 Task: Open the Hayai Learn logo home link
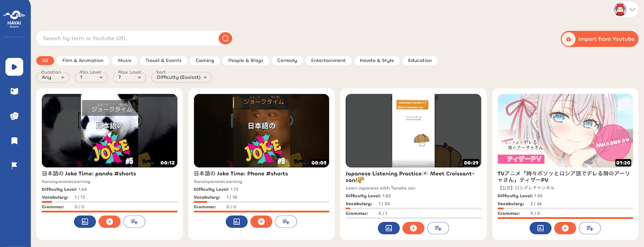14,19
